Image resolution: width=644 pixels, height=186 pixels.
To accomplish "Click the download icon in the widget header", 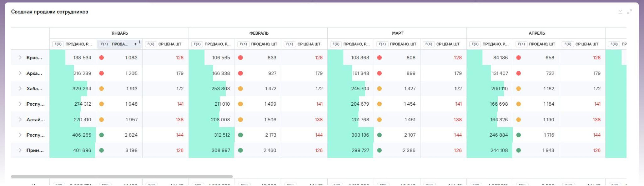I will [620, 12].
